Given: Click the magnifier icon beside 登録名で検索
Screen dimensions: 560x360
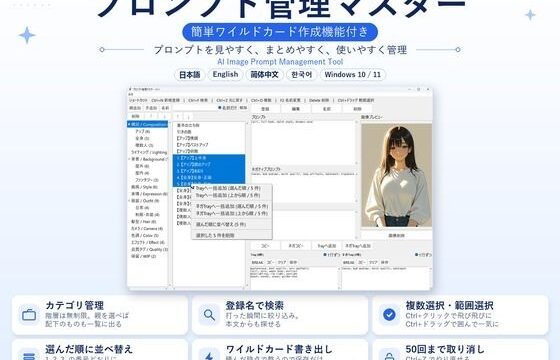Looking at the screenshot, I should pyautogui.click(x=209, y=315).
